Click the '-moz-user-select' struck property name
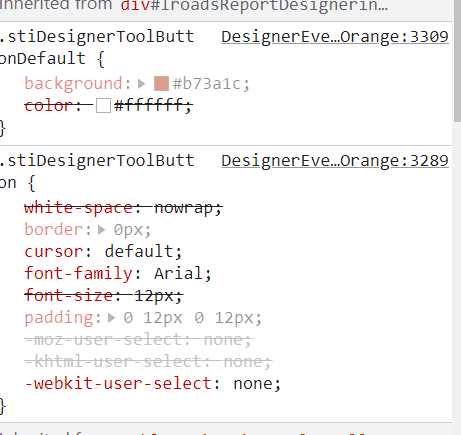461x435 pixels. coord(103,340)
